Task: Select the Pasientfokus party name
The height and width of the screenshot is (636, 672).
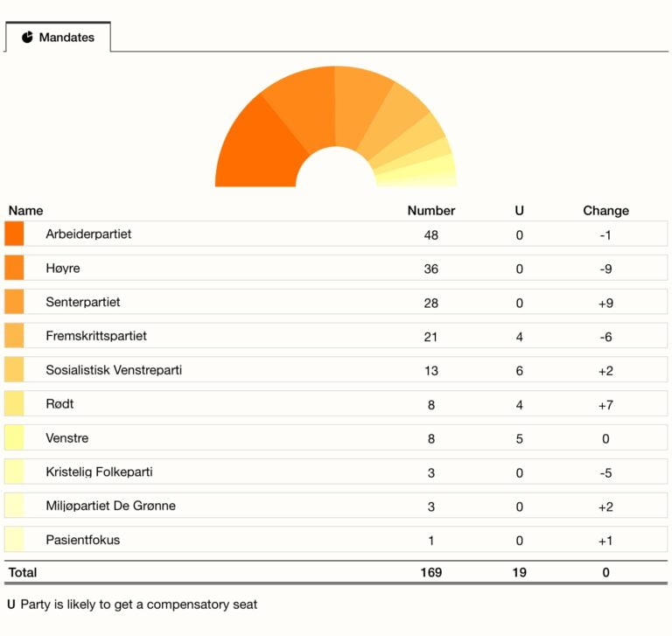Action: 83,540
